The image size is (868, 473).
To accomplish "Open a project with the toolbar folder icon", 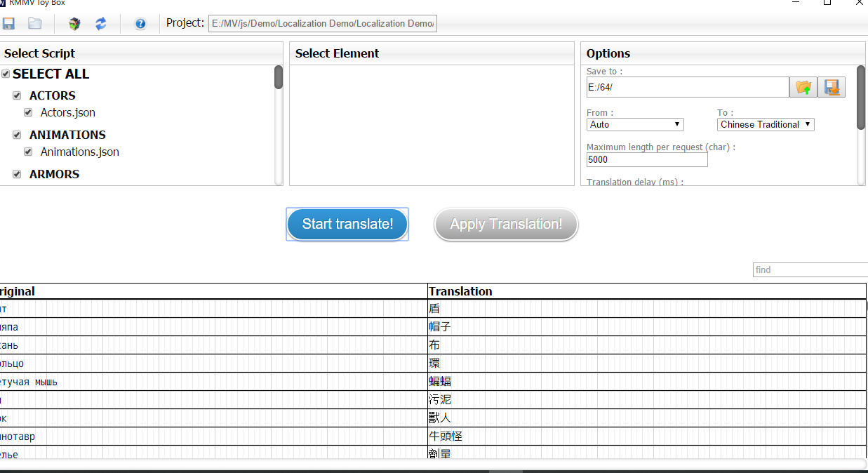I will point(35,24).
